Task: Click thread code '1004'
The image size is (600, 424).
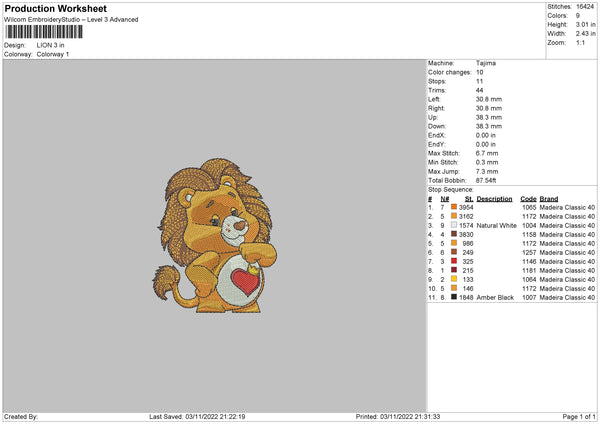Action: (x=529, y=225)
